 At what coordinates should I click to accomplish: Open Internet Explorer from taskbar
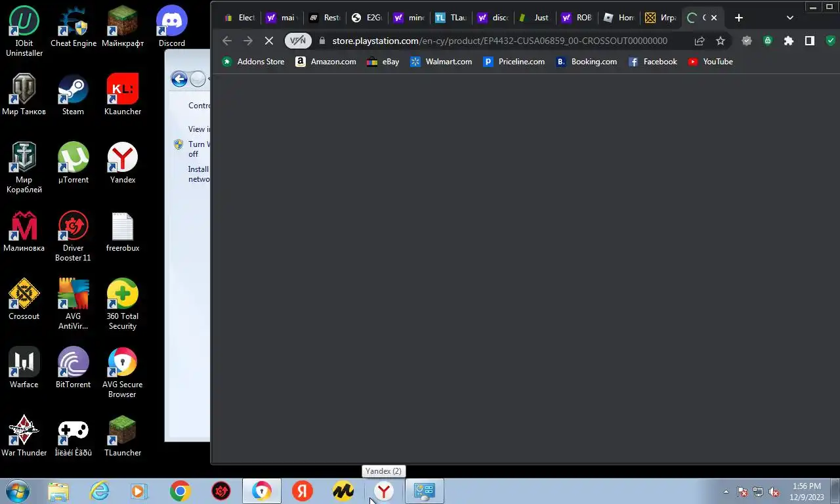point(99,491)
